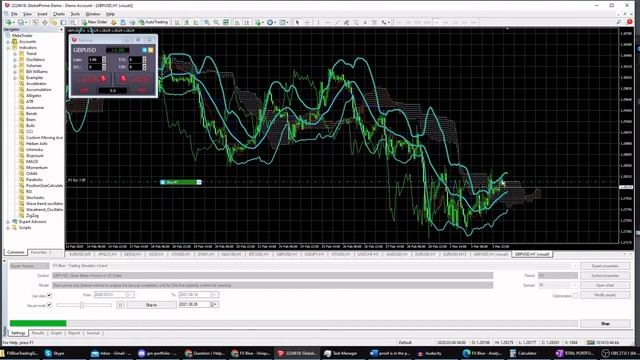Adjust the visual mode speed slider

(82, 305)
